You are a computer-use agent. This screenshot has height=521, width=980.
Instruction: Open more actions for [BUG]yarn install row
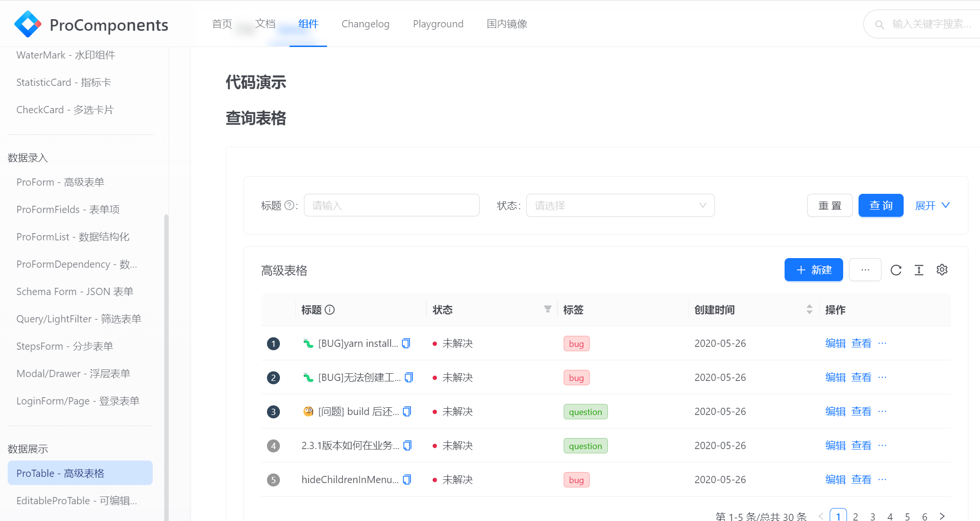[883, 343]
